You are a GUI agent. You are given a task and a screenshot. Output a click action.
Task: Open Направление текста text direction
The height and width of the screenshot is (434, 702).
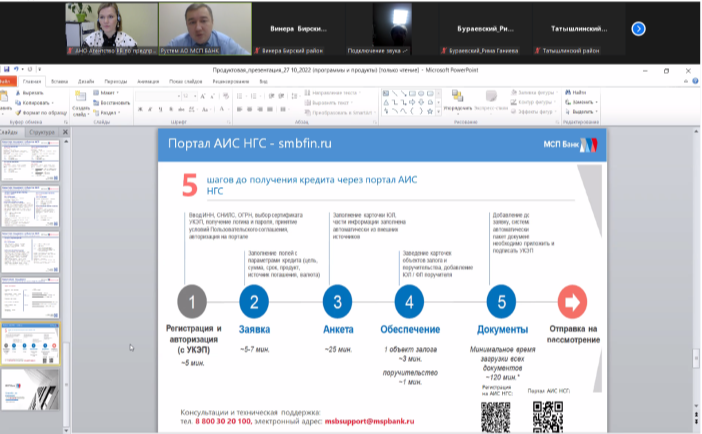333,93
